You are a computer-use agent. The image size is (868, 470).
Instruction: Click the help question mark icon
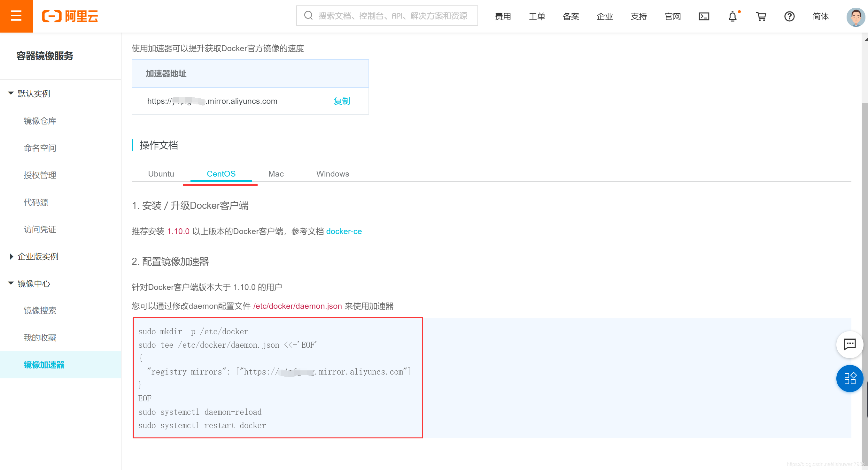click(x=789, y=16)
